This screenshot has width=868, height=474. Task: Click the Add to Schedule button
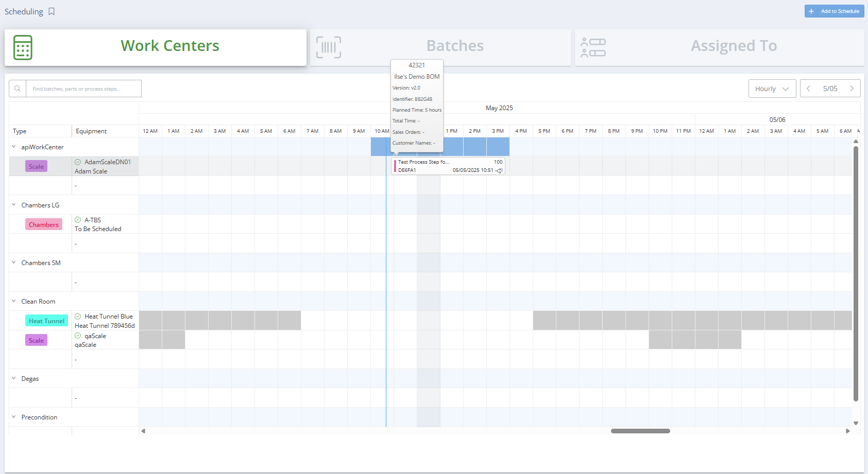[835, 11]
